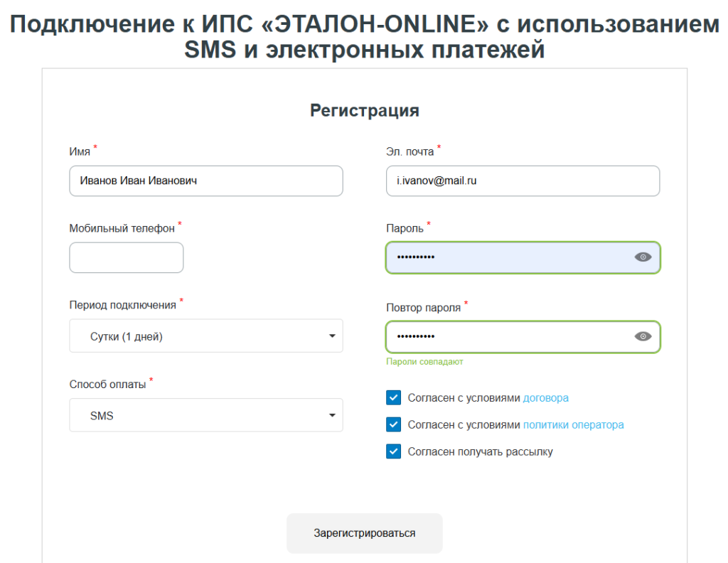This screenshot has height=563, width=728.
Task: Uncheck the договора agreement checkbox
Action: pyautogui.click(x=393, y=398)
